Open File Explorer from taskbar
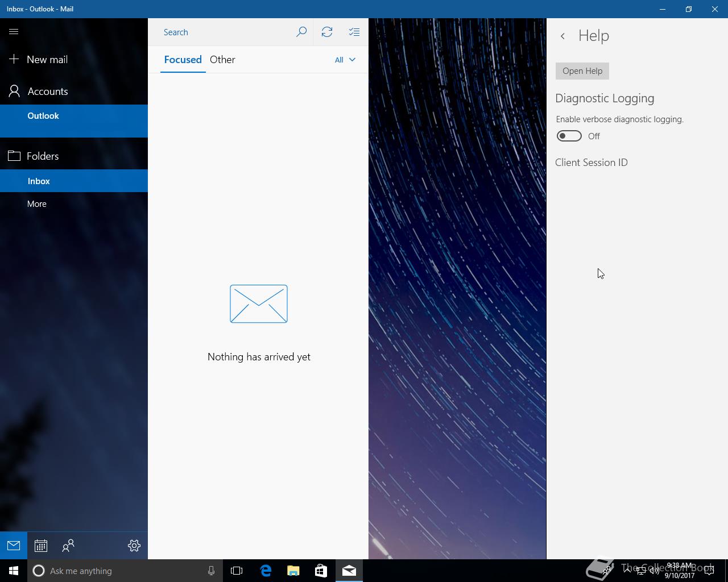Image resolution: width=728 pixels, height=582 pixels. click(x=293, y=571)
